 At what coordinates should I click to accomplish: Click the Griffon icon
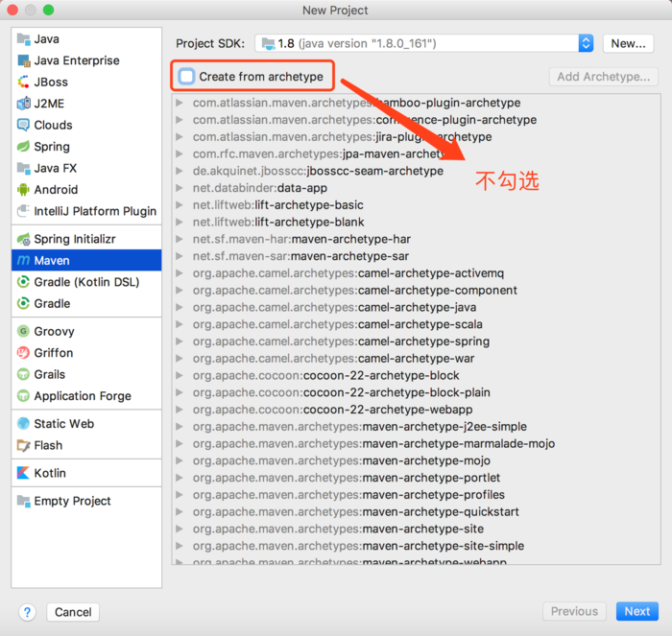coord(24,353)
